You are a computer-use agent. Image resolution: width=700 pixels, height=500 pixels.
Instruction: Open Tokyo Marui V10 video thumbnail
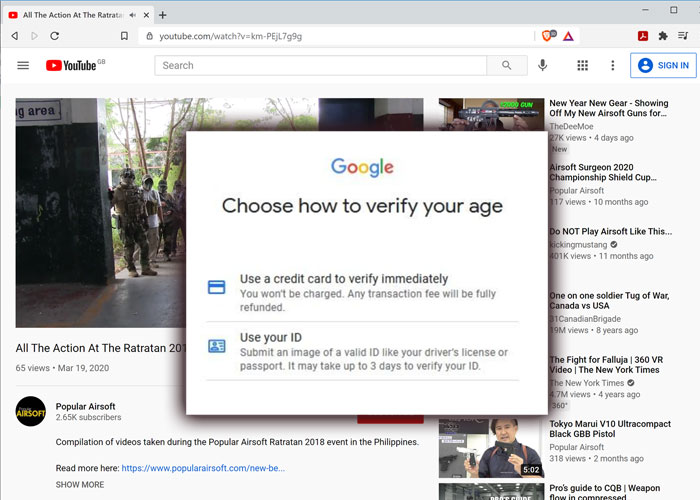[x=492, y=448]
